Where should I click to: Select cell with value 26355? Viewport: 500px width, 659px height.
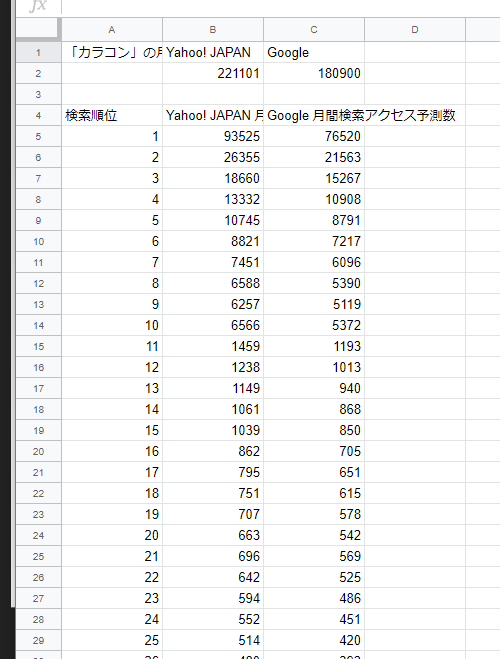point(213,158)
